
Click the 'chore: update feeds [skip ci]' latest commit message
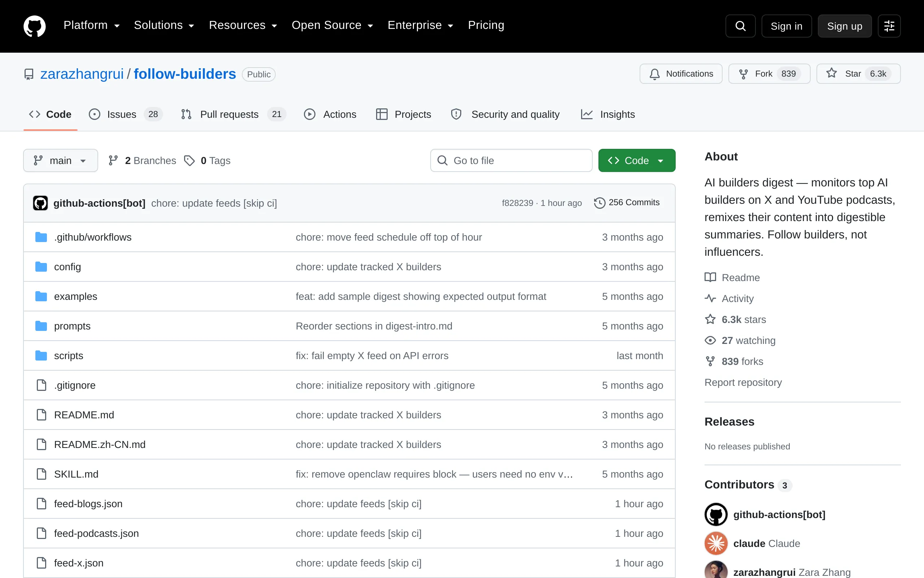coord(214,203)
